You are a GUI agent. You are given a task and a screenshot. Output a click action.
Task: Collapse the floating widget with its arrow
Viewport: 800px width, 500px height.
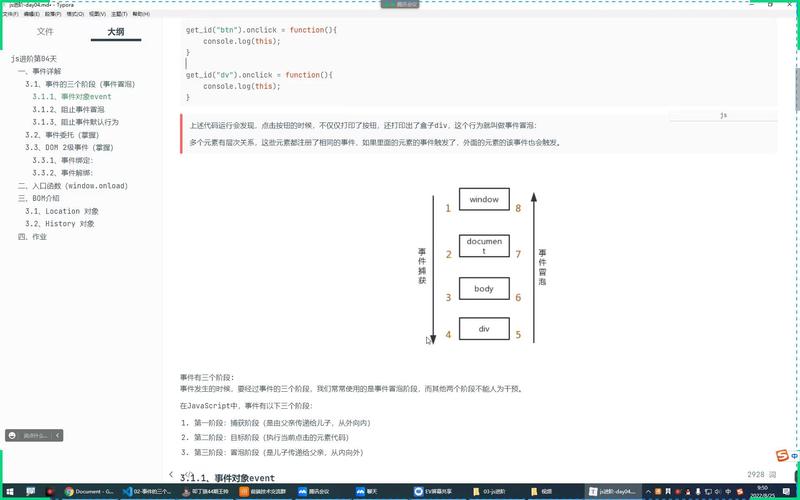click(x=58, y=435)
